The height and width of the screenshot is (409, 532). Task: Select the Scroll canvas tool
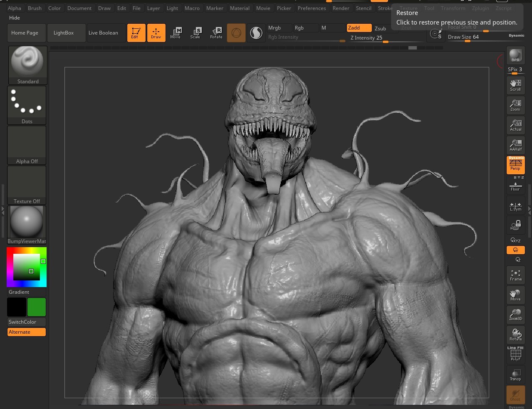tap(515, 85)
